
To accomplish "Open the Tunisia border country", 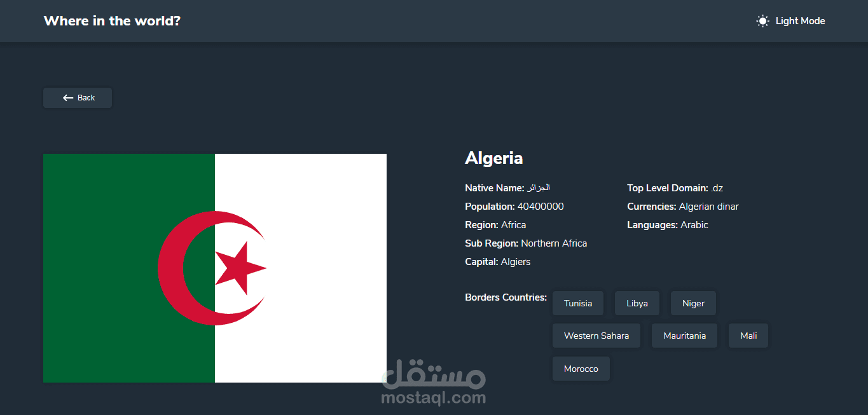I will click(578, 303).
